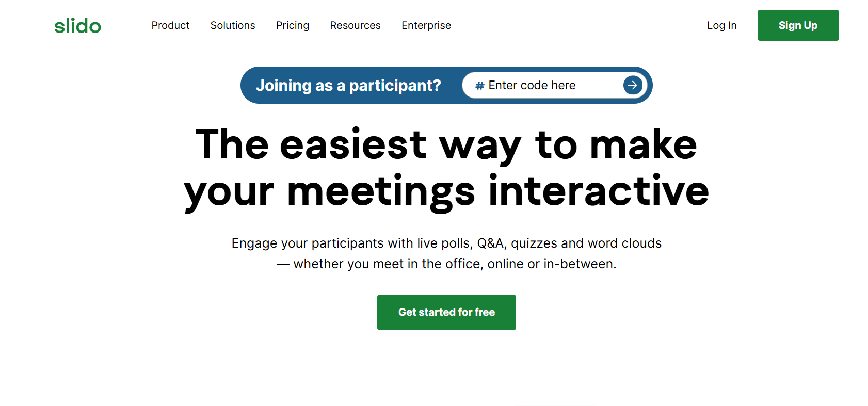This screenshot has height=406, width=868.
Task: Click Get started for free
Action: point(446,312)
